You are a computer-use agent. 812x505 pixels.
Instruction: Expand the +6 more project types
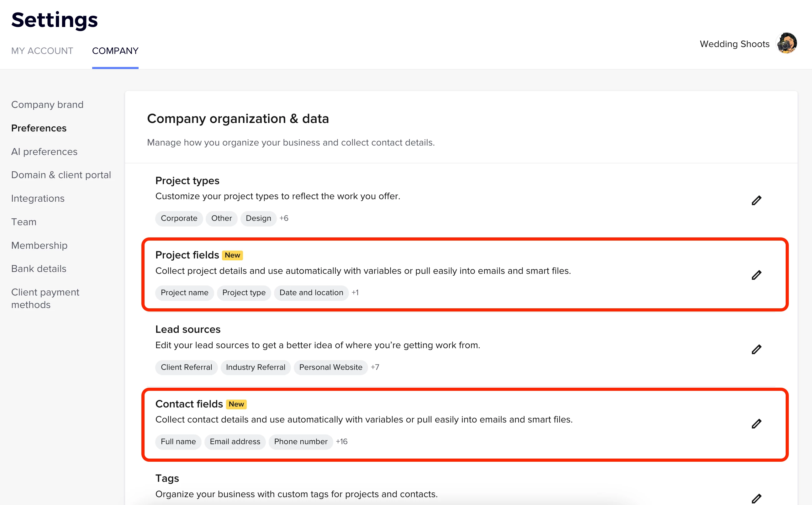click(x=284, y=218)
